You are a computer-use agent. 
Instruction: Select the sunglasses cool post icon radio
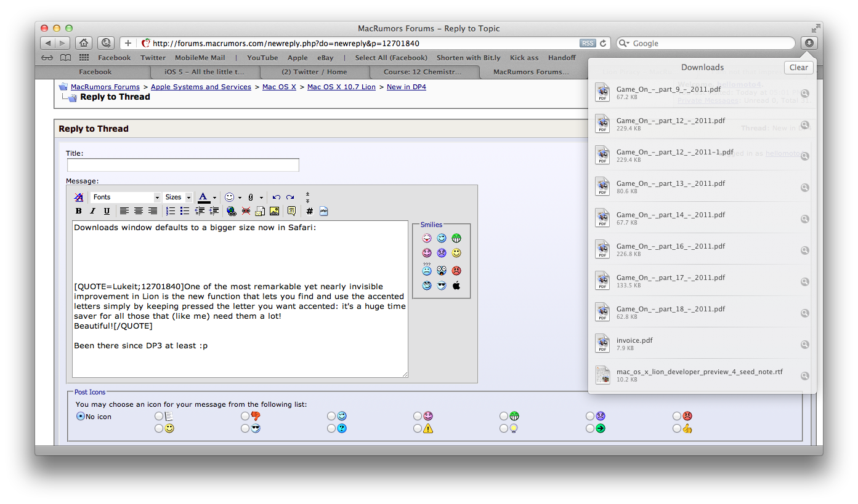pos(245,428)
